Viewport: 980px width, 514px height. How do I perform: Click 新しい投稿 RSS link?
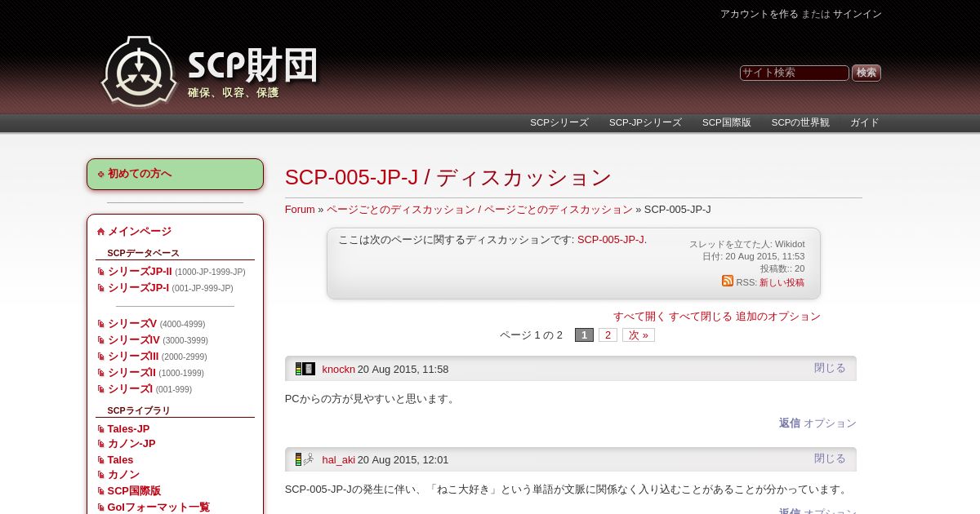[x=782, y=282]
